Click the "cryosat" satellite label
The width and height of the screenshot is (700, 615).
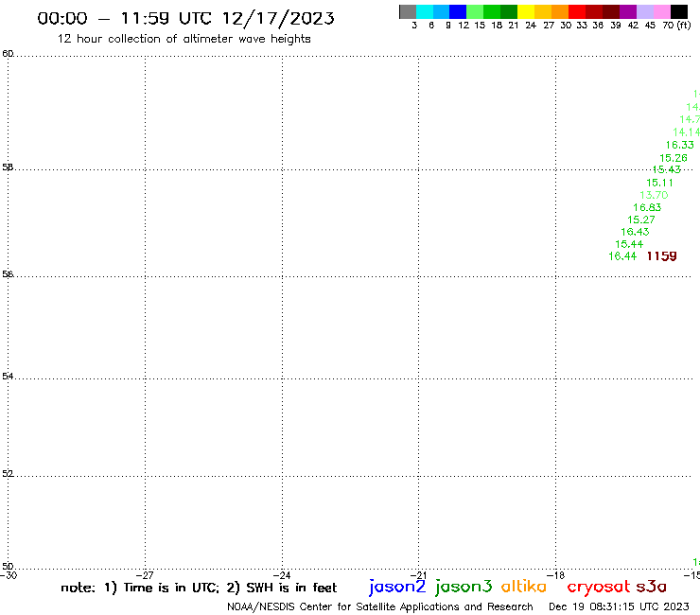point(599,587)
